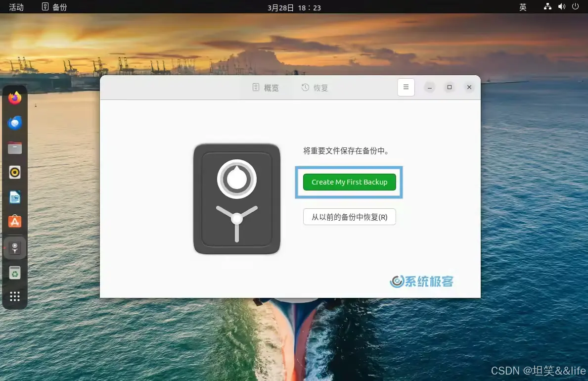
Task: Open the 备份 app menu in top bar
Action: (x=54, y=7)
